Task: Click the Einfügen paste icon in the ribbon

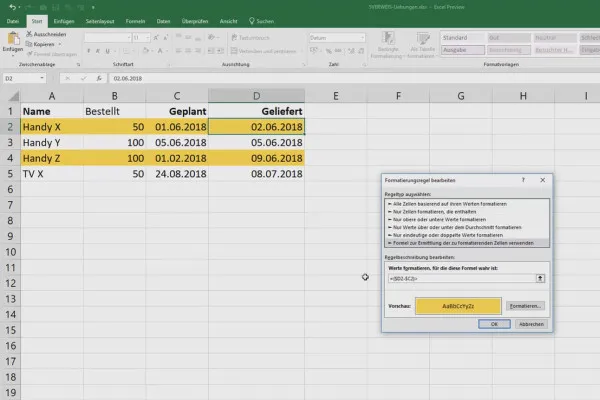Action: coord(13,38)
